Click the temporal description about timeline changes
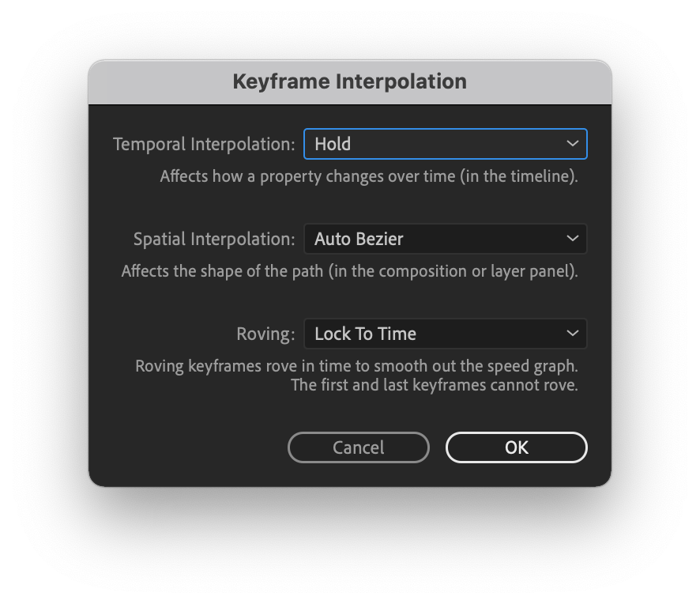Screen dimensions: 700x604 (369, 176)
